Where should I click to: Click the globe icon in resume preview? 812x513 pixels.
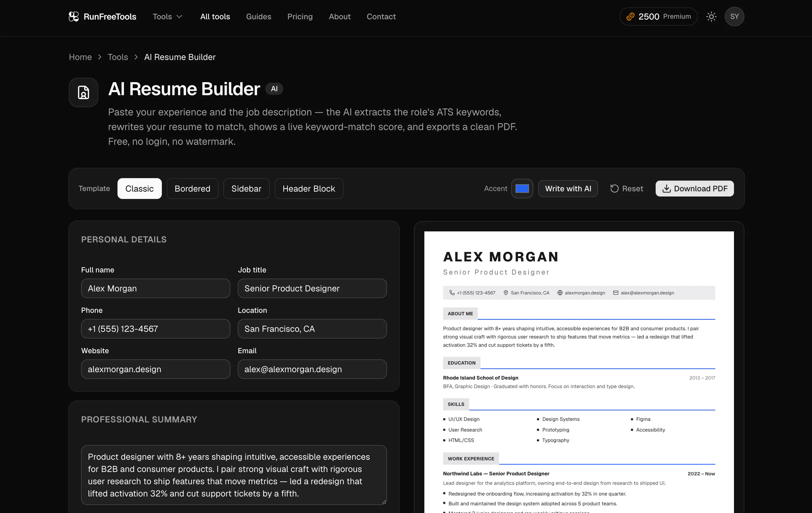coord(560,293)
